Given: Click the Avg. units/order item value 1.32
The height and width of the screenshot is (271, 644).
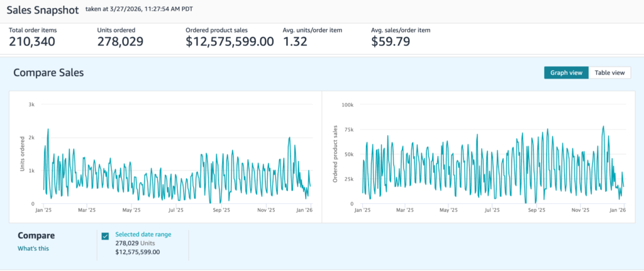Looking at the screenshot, I should [x=296, y=42].
